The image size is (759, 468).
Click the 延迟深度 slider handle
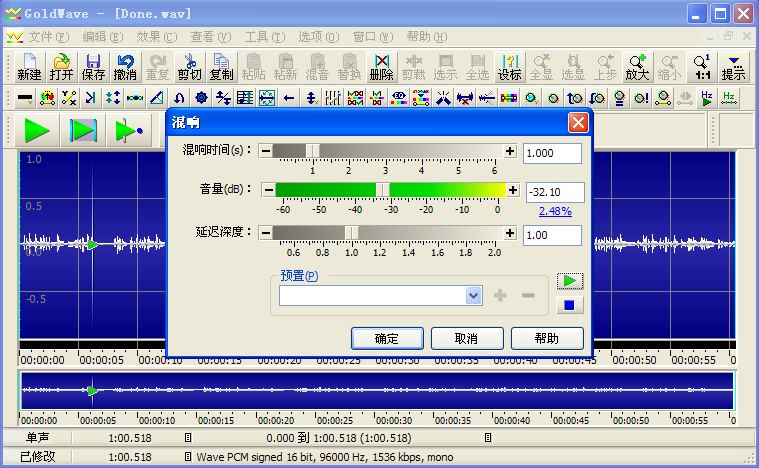click(x=352, y=233)
